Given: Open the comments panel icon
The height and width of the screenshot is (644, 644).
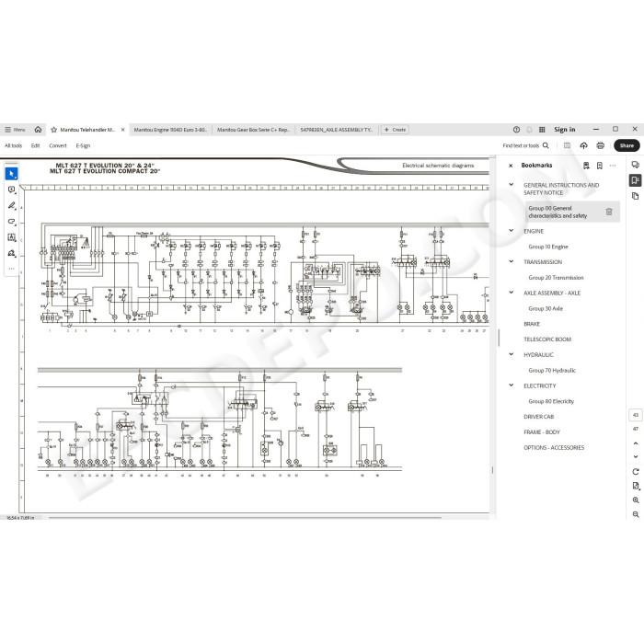Looking at the screenshot, I should [x=636, y=165].
